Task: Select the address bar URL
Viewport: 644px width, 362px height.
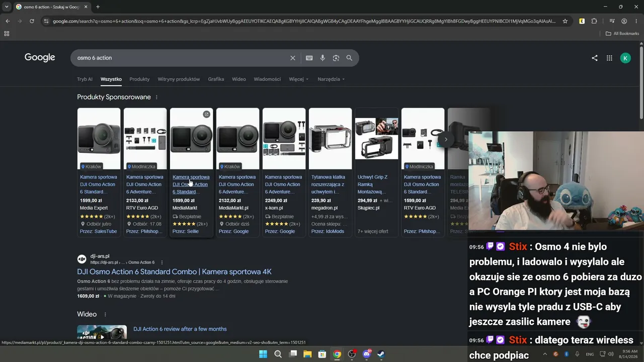Action: point(304,21)
